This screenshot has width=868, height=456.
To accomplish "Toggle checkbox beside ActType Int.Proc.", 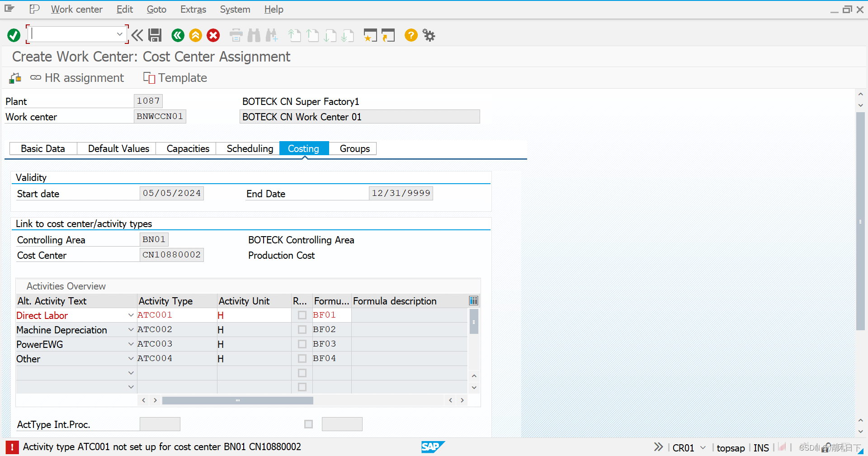I will (x=309, y=424).
